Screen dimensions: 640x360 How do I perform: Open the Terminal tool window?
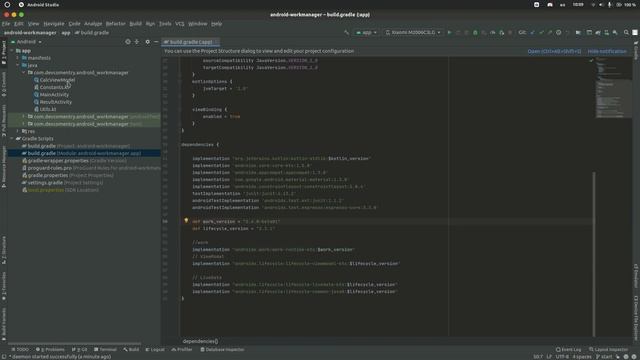pos(105,349)
